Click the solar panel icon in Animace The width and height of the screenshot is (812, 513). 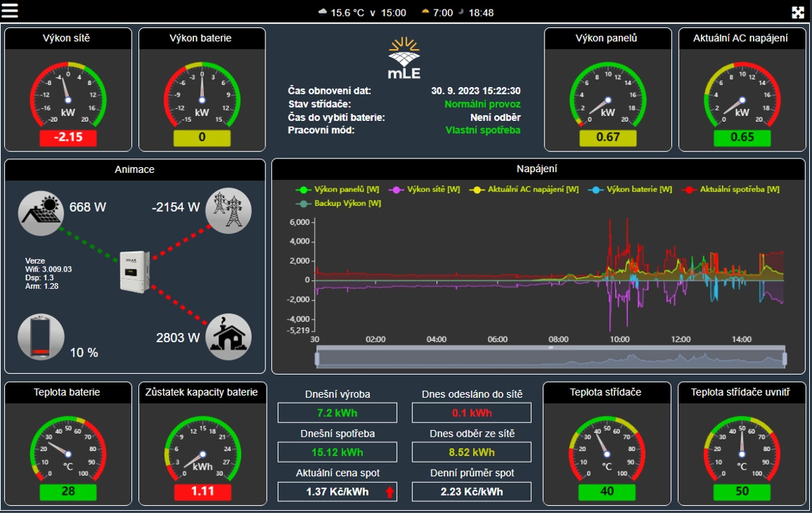(41, 213)
